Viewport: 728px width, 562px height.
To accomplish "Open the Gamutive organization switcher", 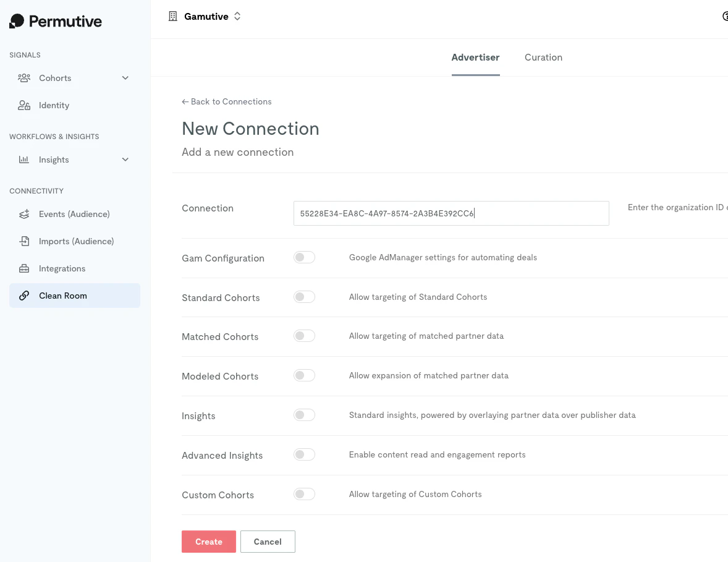I will pyautogui.click(x=237, y=16).
